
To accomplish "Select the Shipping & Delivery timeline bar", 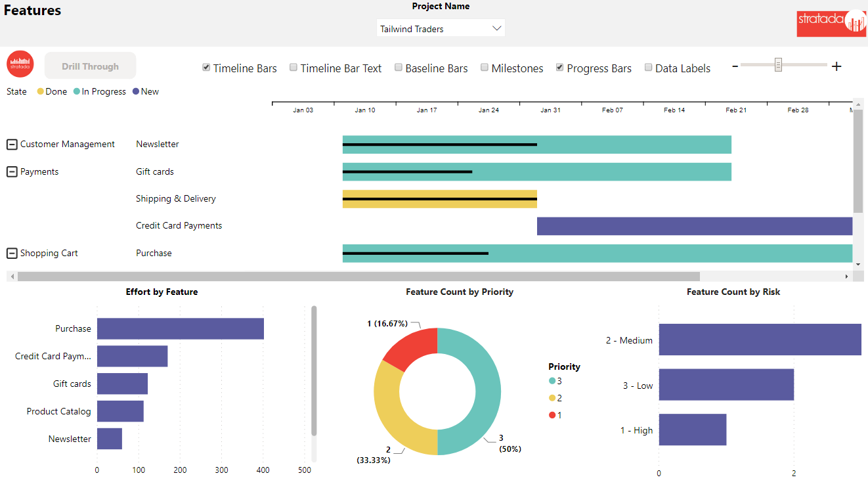I will (440, 199).
